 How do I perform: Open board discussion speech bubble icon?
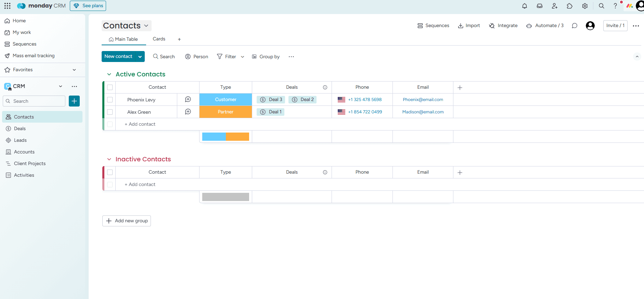point(575,26)
